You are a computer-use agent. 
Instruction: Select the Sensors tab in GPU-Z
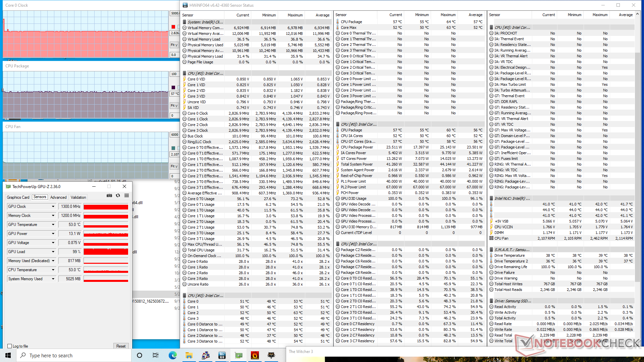[x=40, y=197]
